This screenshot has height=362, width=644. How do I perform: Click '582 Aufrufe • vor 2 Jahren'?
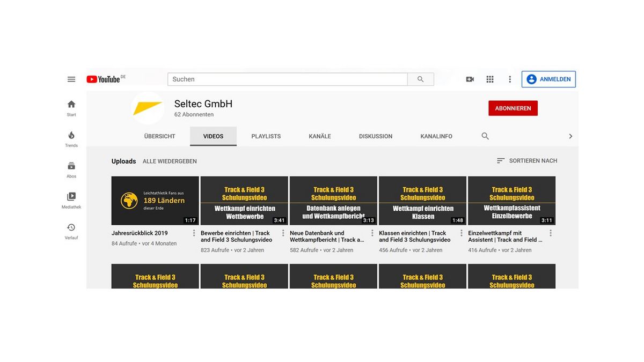(x=321, y=250)
